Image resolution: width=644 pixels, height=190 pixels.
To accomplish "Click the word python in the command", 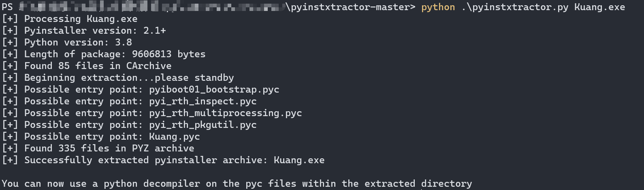I will tap(438, 7).
